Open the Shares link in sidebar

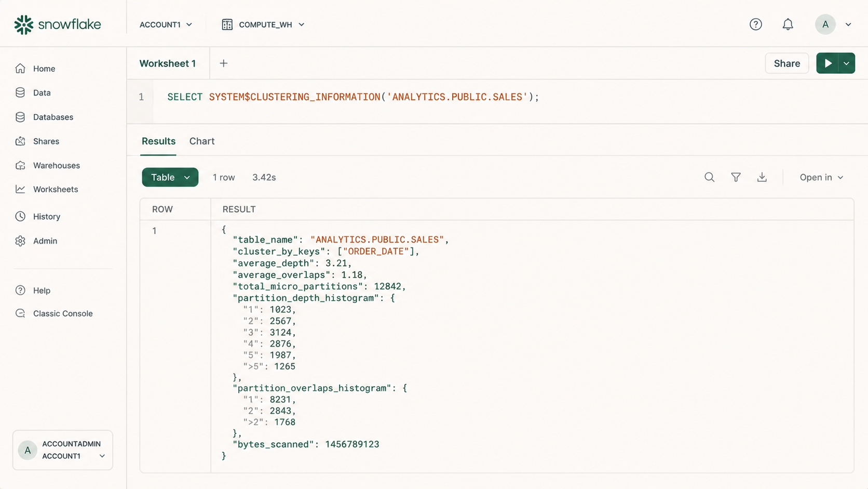pos(46,141)
